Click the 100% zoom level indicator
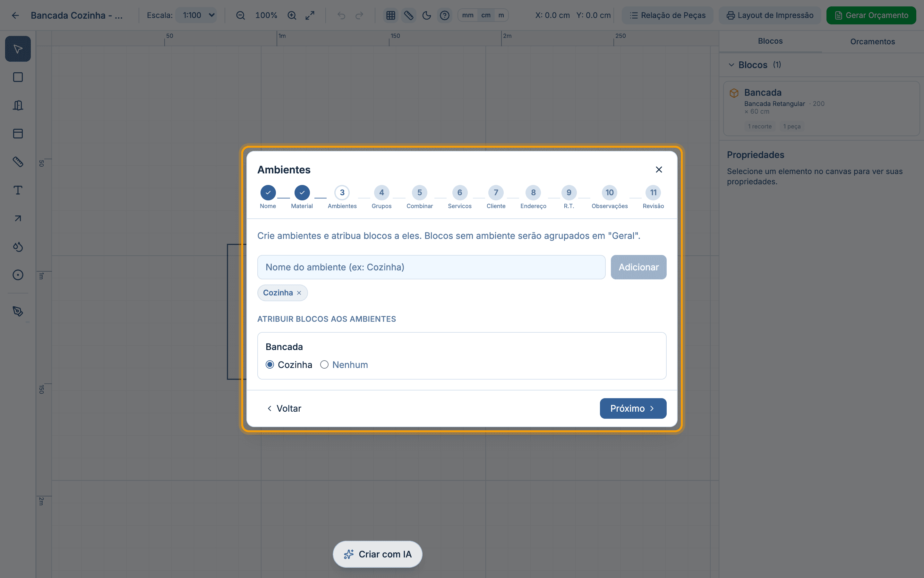 point(266,15)
